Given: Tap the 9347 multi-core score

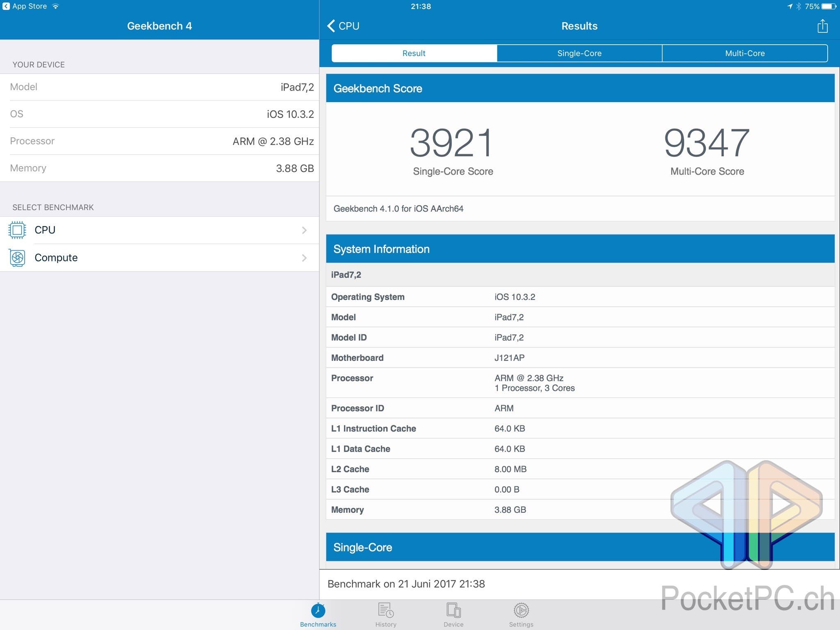Looking at the screenshot, I should pyautogui.click(x=707, y=143).
